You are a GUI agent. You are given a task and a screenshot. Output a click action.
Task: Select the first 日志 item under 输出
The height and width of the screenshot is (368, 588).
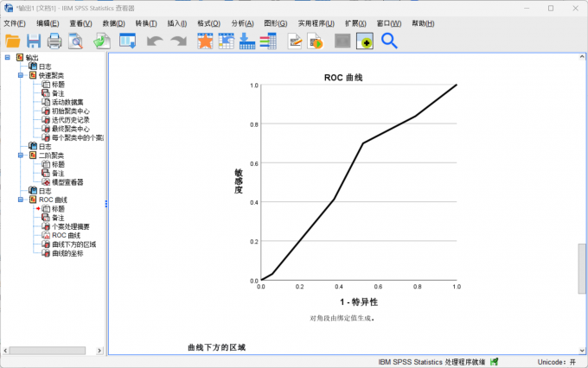(45, 67)
